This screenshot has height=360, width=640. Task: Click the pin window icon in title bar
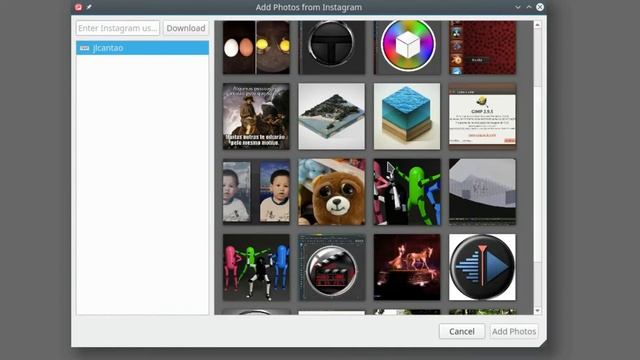click(89, 7)
